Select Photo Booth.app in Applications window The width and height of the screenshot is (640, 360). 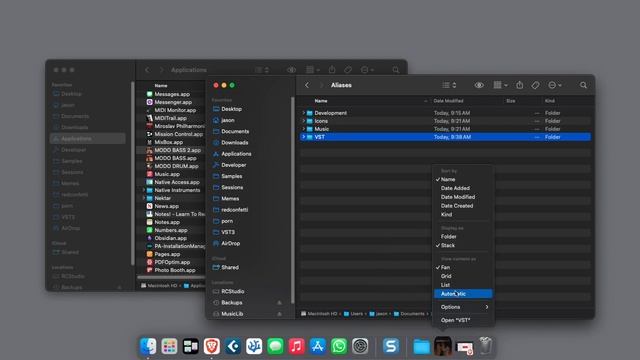[x=175, y=270]
